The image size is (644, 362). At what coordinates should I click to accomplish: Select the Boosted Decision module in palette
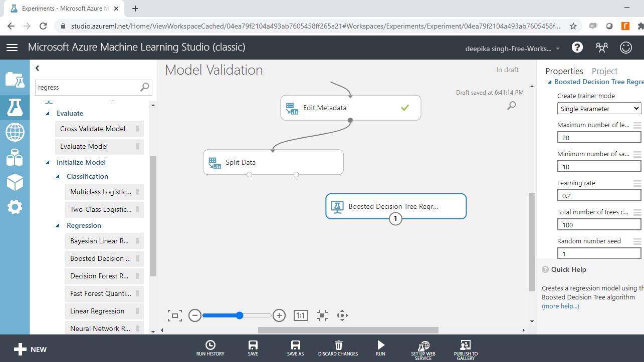click(x=104, y=259)
